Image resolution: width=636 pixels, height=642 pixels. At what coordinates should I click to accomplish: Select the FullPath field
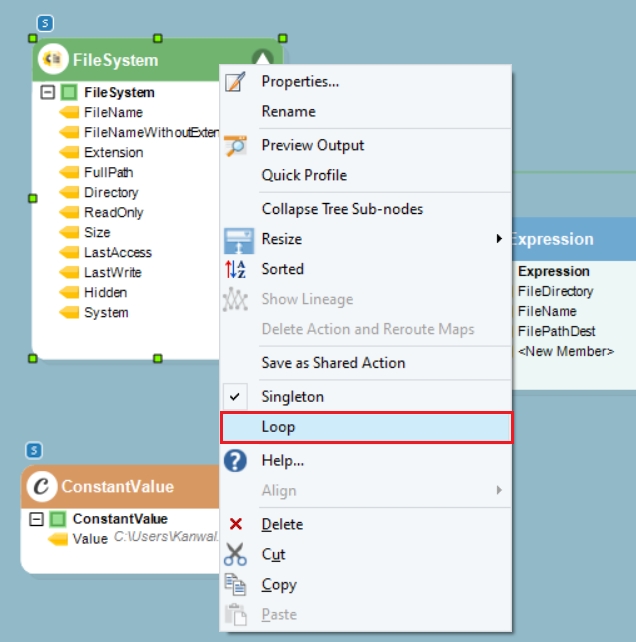coord(109,172)
